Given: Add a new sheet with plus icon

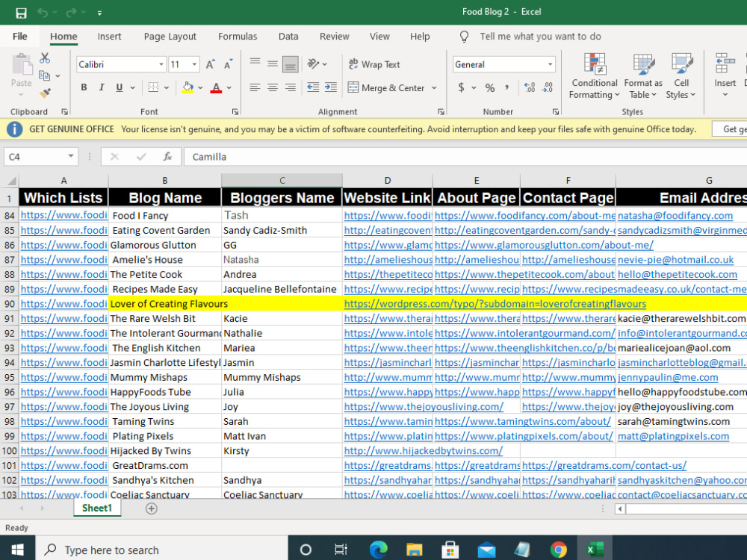Looking at the screenshot, I should point(151,508).
